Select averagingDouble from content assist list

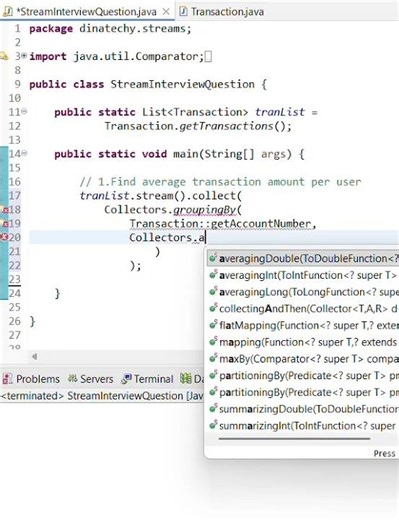[303, 258]
